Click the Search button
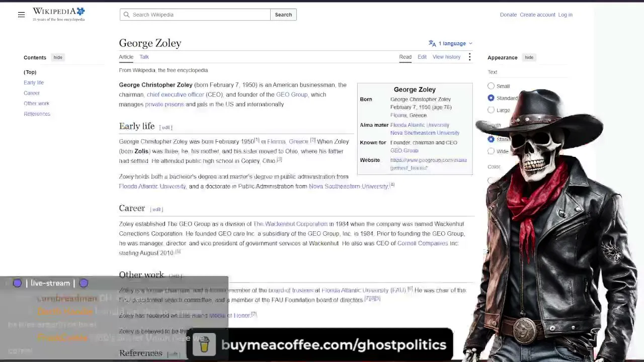644x362 pixels. [283, 15]
